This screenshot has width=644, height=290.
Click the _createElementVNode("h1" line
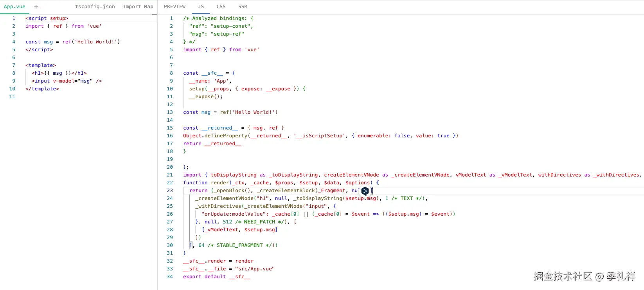311,198
